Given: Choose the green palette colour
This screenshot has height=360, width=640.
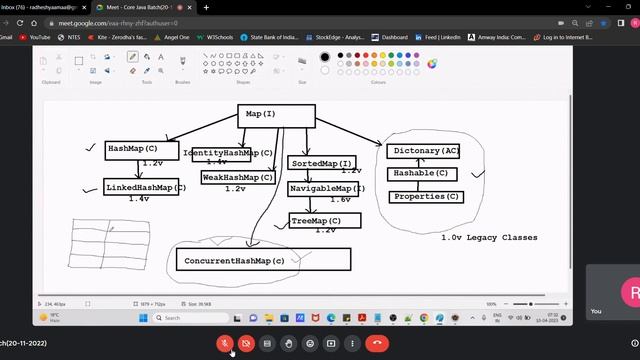Looking at the screenshot, I should coord(391,56).
